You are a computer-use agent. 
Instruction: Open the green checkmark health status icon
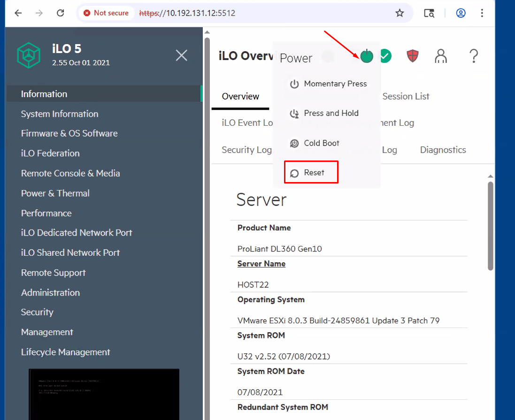coord(386,56)
